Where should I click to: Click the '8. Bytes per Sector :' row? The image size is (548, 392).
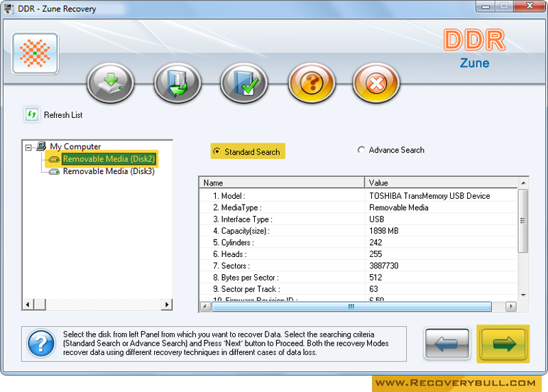(358, 277)
